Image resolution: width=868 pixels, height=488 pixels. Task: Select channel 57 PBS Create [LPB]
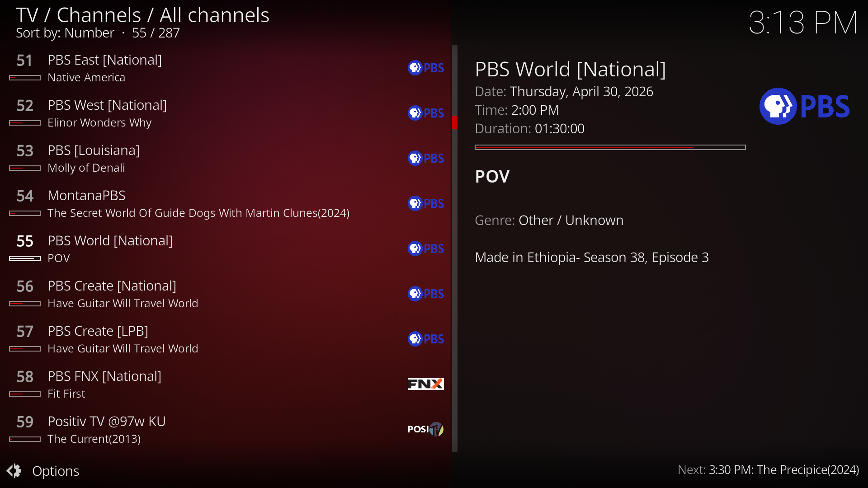point(226,339)
